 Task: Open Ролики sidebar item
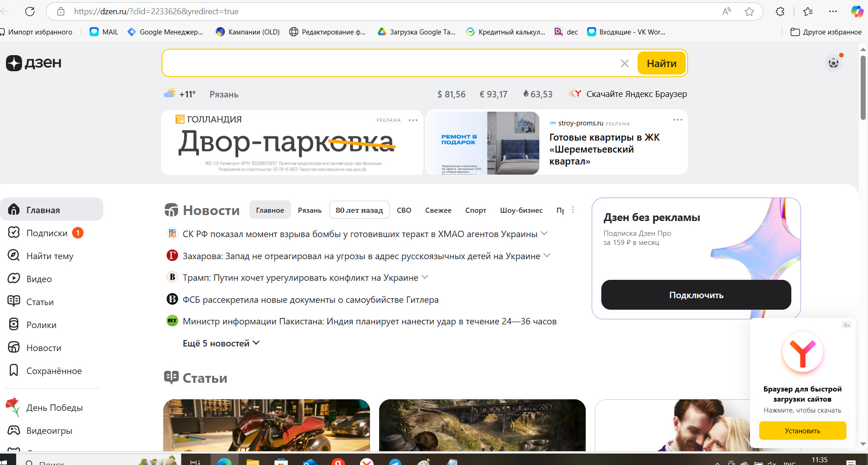coord(32,325)
